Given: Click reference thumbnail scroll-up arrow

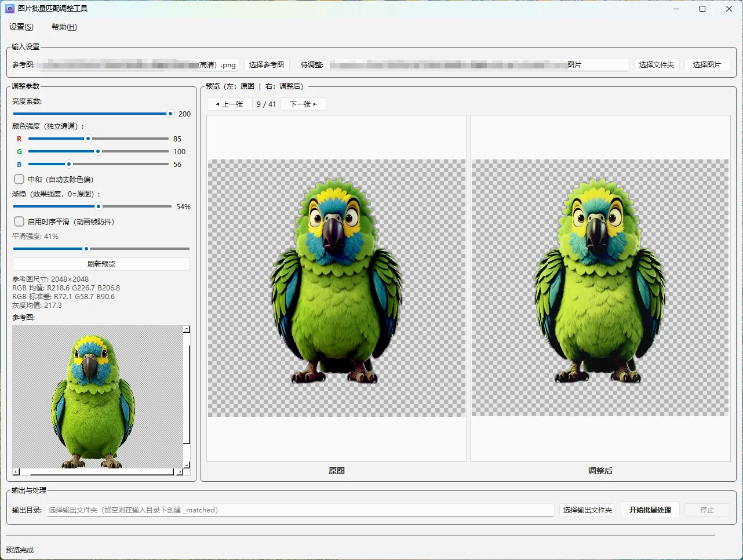Looking at the screenshot, I should tap(187, 329).
